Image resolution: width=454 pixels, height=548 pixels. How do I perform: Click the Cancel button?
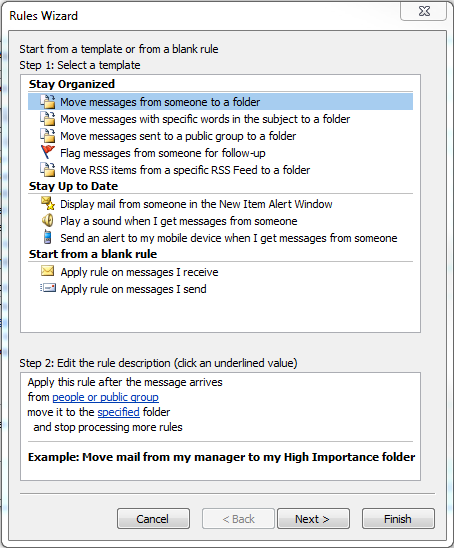tap(153, 519)
